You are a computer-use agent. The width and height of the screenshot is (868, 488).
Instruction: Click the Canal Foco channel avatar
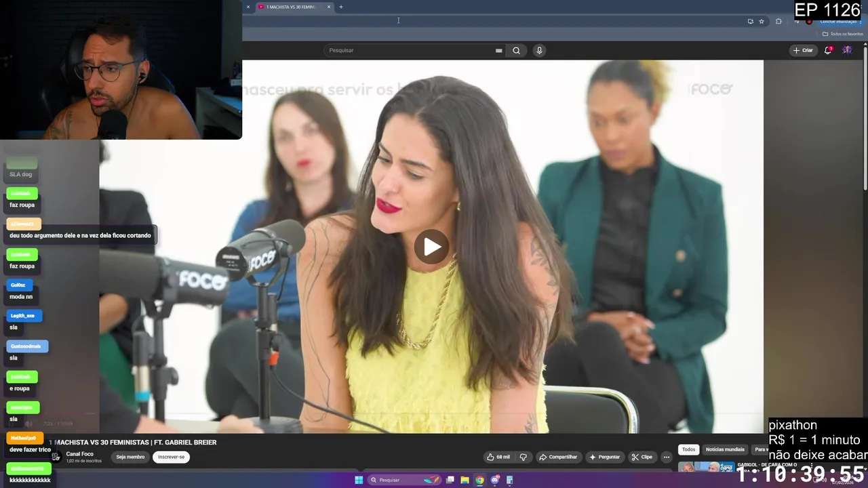[56, 457]
